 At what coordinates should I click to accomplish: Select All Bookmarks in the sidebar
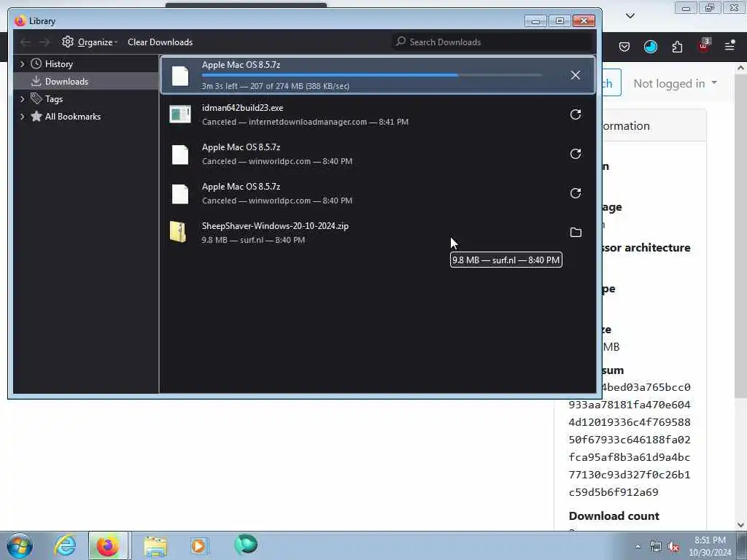(x=72, y=117)
